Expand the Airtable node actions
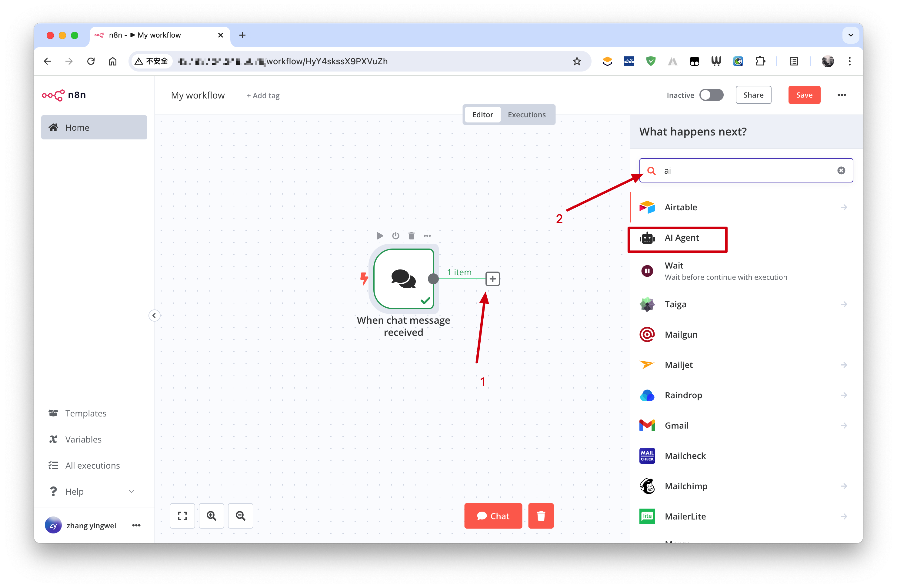 843,207
